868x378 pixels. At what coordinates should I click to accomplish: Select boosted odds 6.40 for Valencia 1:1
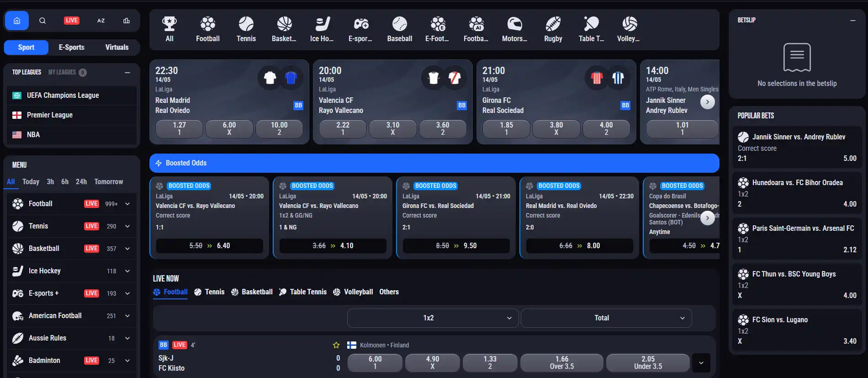point(210,246)
